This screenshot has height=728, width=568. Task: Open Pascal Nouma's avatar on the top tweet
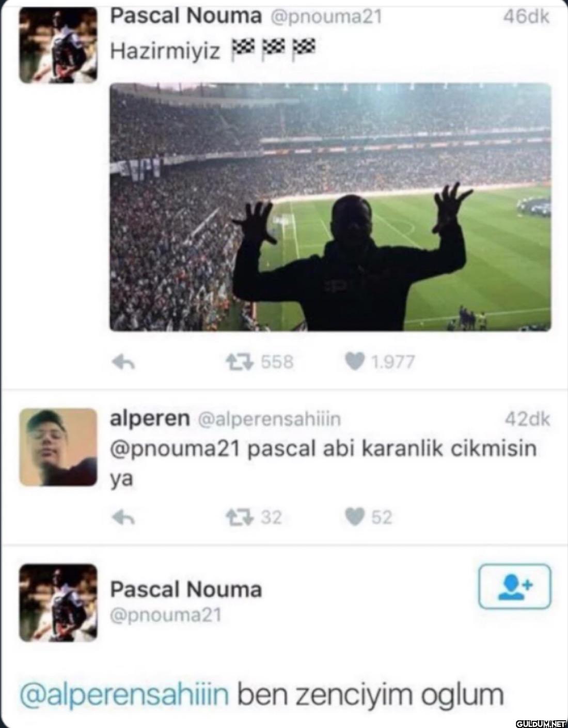click(58, 45)
